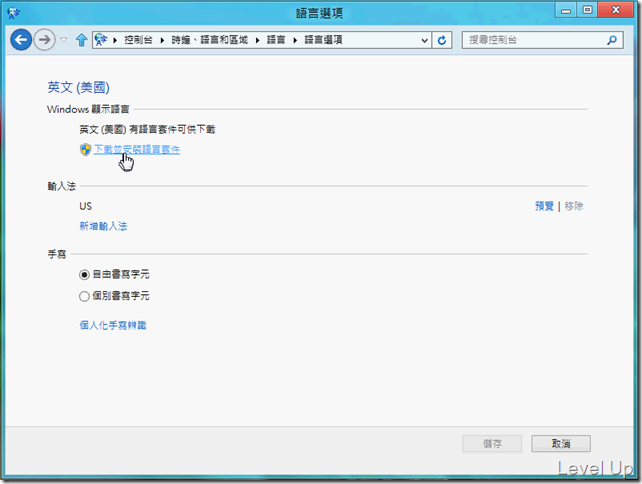Expand the arrow after 語言 breadcrumb

click(295, 40)
